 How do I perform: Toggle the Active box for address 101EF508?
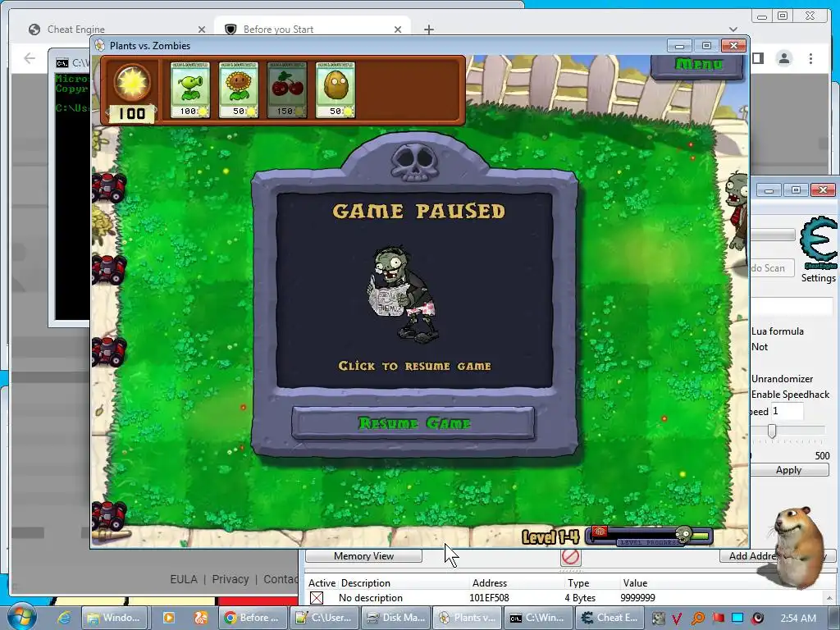[317, 598]
